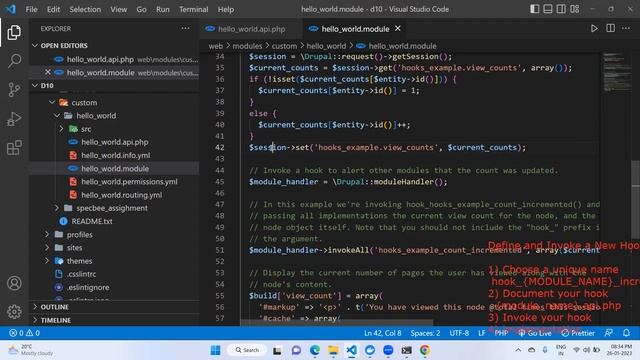This screenshot has width=640, height=360.
Task: Select hello_world.api.php in Open Editors
Action: click(x=114, y=59)
